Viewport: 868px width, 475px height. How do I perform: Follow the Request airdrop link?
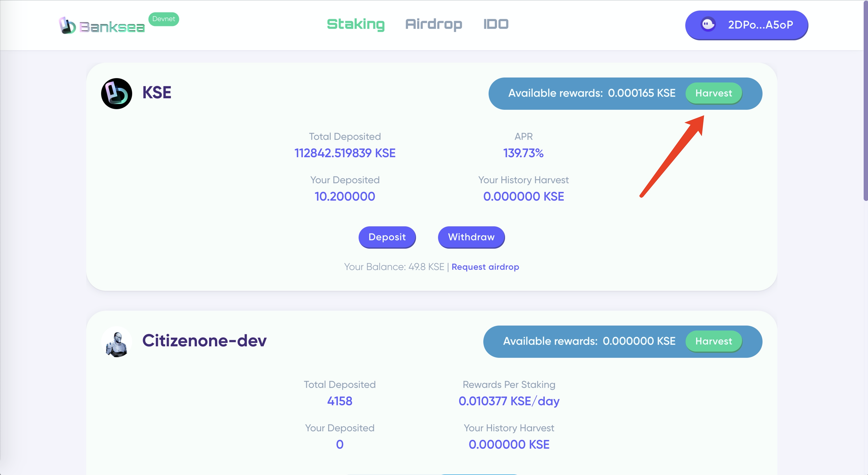(485, 267)
